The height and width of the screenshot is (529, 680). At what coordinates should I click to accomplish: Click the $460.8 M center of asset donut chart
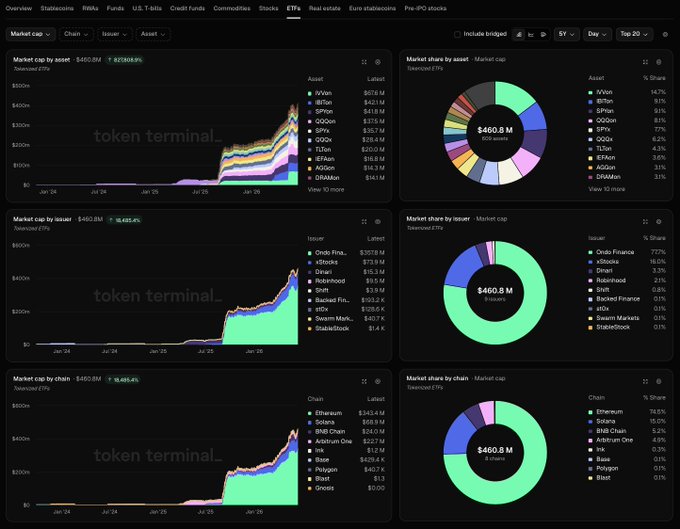click(495, 130)
